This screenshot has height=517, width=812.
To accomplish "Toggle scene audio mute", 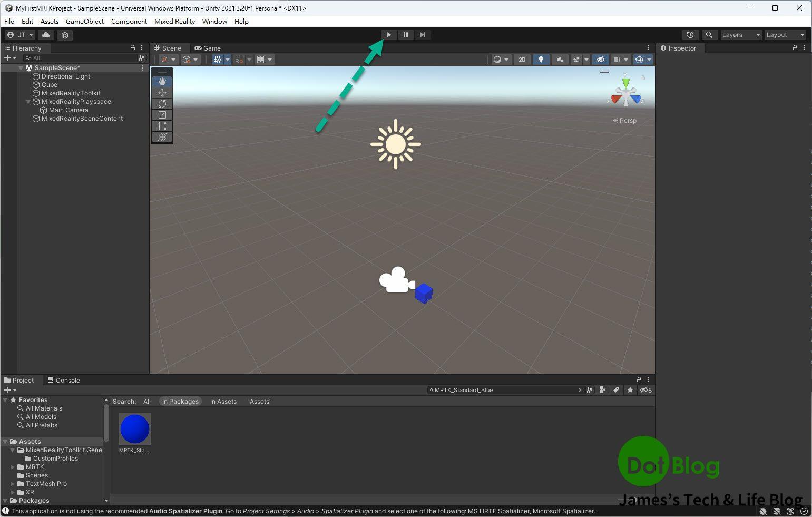I will pos(560,60).
